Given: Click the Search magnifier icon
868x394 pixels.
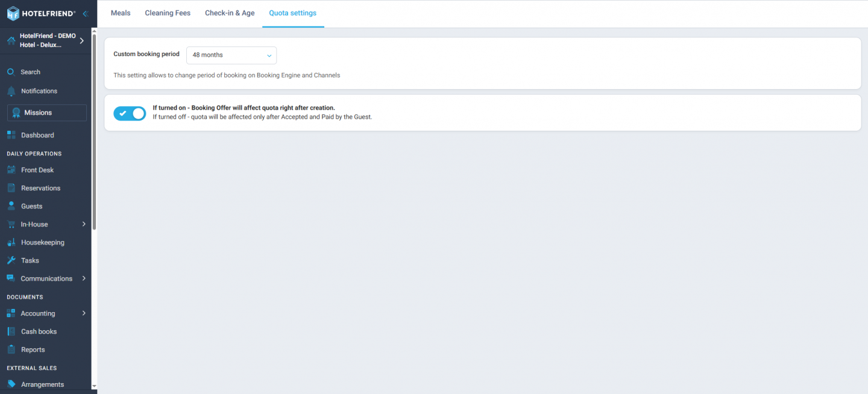Looking at the screenshot, I should tap(11, 72).
